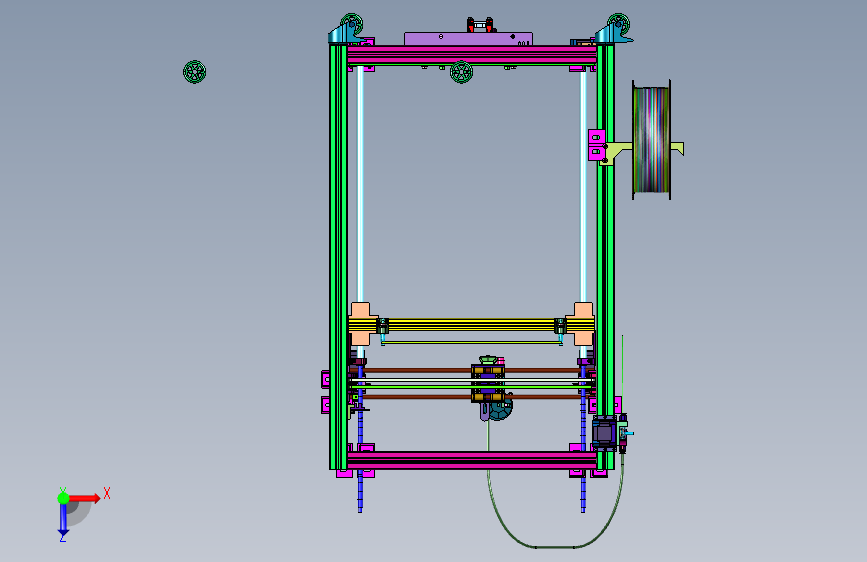This screenshot has height=562, width=867.
Task: Click the red X label on the triad
Action: pyautogui.click(x=107, y=493)
